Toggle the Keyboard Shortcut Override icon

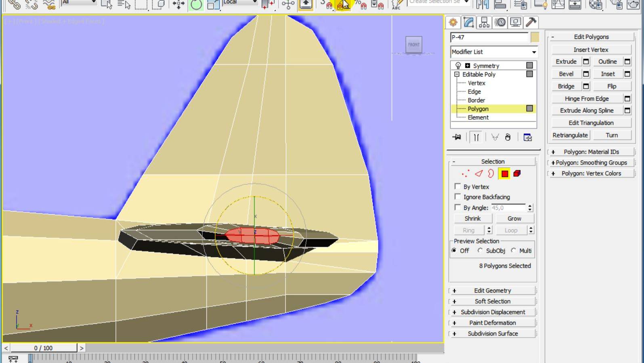pyautogui.click(x=306, y=4)
